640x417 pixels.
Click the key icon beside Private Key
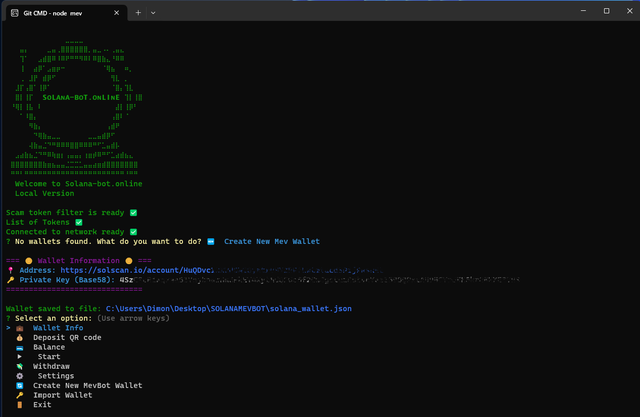[11, 280]
